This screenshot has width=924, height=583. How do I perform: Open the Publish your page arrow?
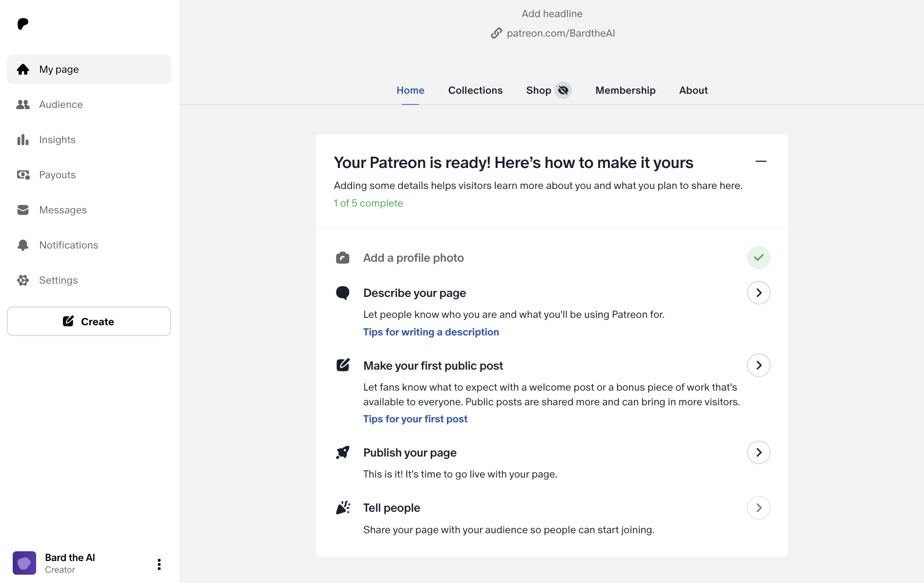758,453
